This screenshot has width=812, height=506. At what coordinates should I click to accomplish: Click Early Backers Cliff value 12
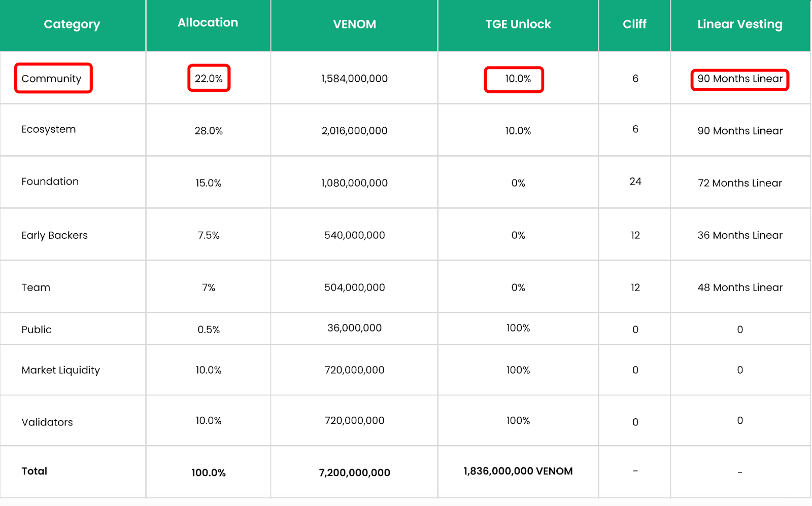(635, 235)
